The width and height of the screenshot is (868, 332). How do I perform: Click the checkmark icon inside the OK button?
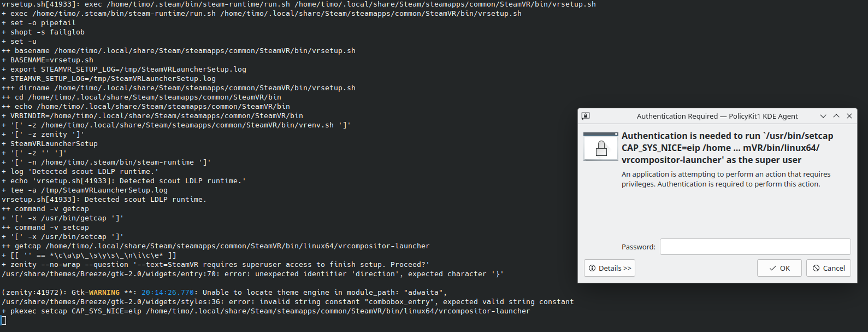[x=773, y=268]
